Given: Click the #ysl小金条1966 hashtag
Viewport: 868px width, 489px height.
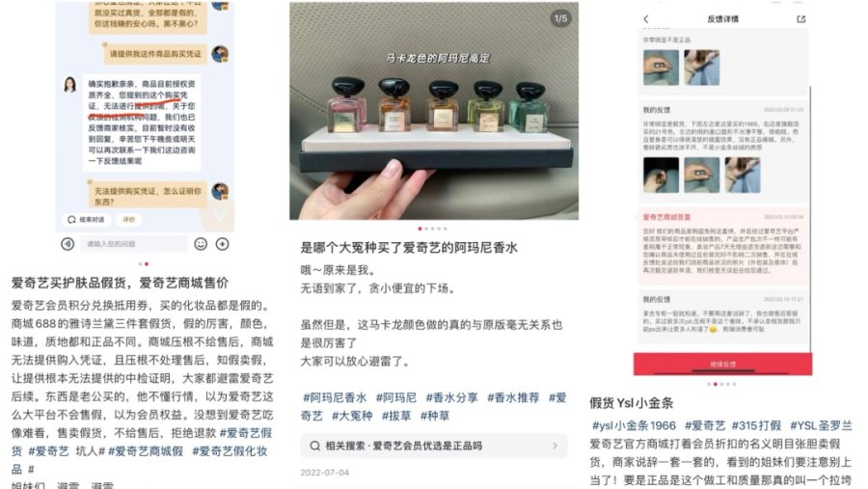Looking at the screenshot, I should click(634, 425).
